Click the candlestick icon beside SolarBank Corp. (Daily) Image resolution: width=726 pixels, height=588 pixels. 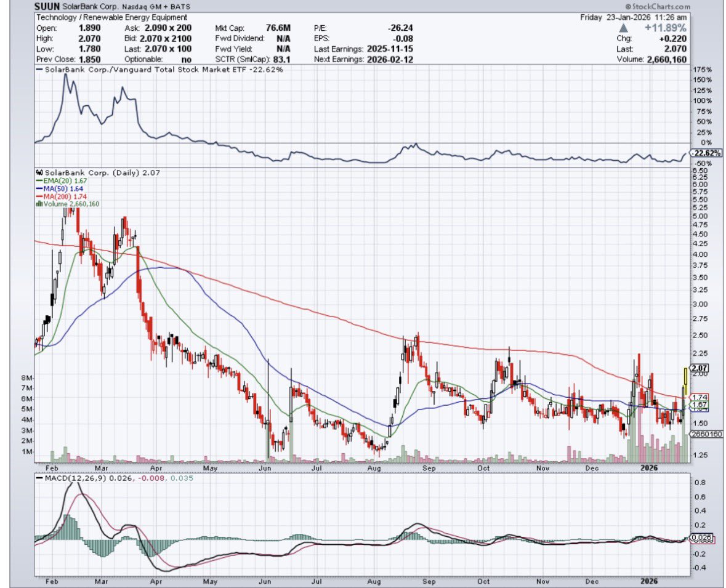coord(40,172)
